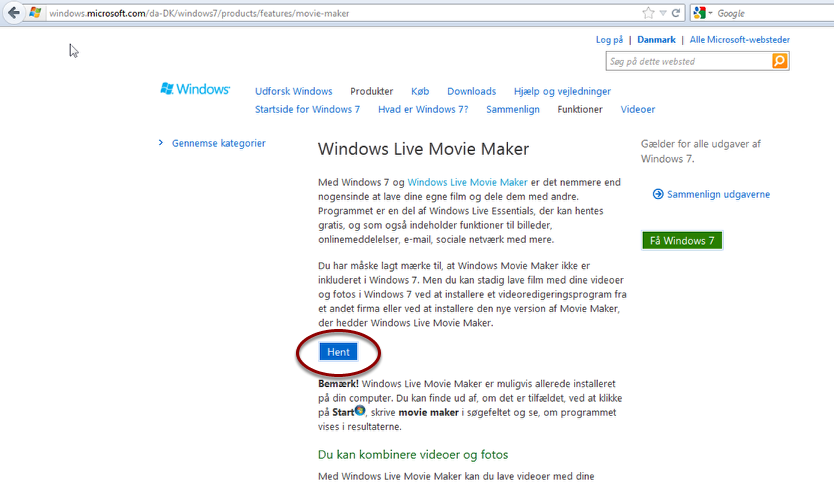Click the orange site search button
The width and height of the screenshot is (834, 482).
pyautogui.click(x=780, y=61)
